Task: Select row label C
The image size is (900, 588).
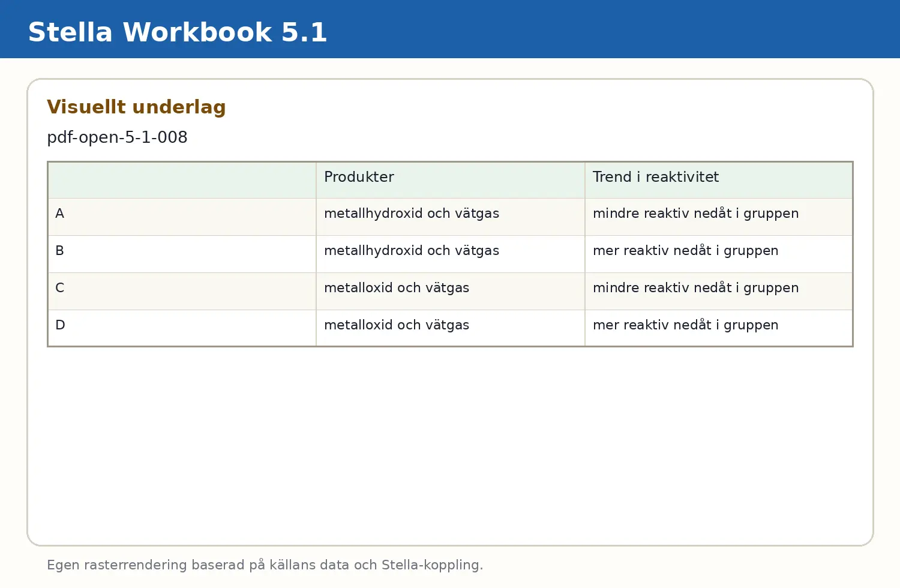Action: (x=182, y=292)
